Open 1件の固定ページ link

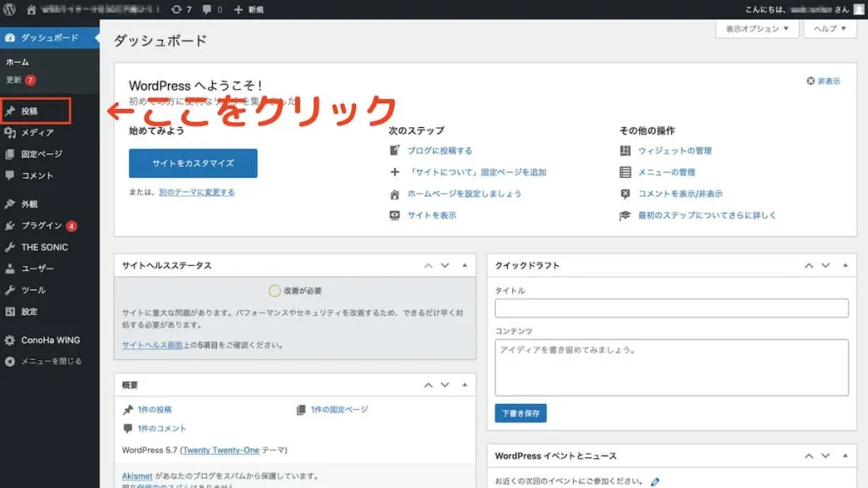pos(339,409)
